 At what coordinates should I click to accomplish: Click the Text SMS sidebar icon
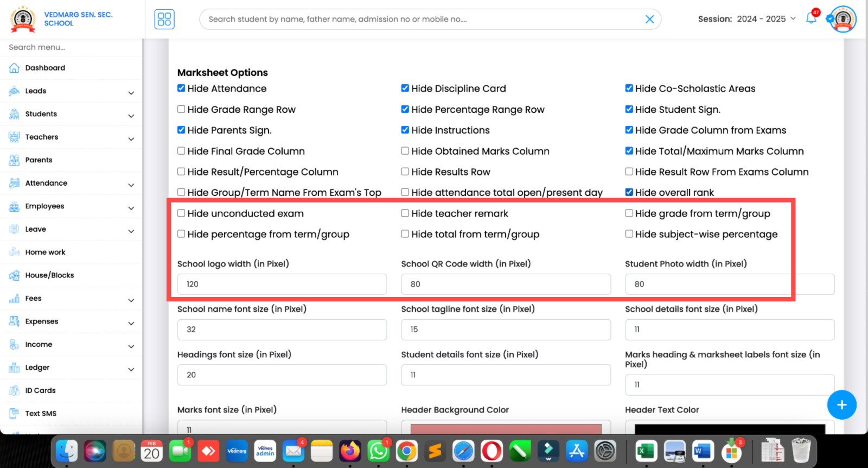click(14, 413)
